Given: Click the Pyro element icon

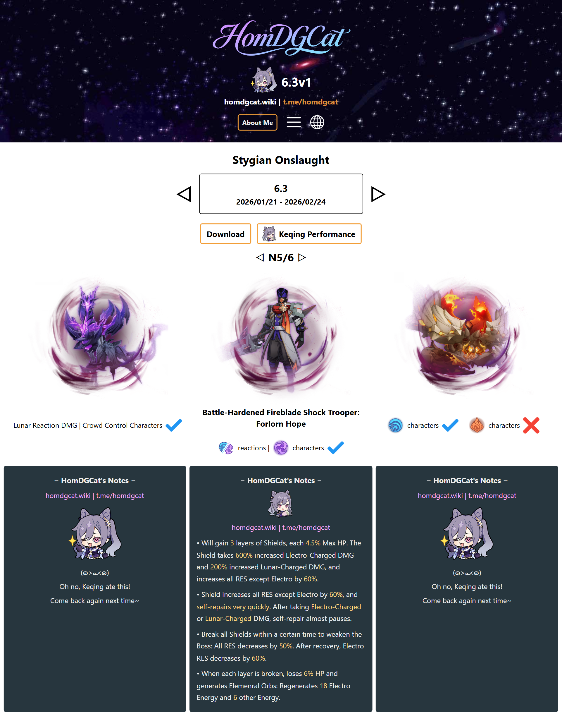Looking at the screenshot, I should (477, 425).
